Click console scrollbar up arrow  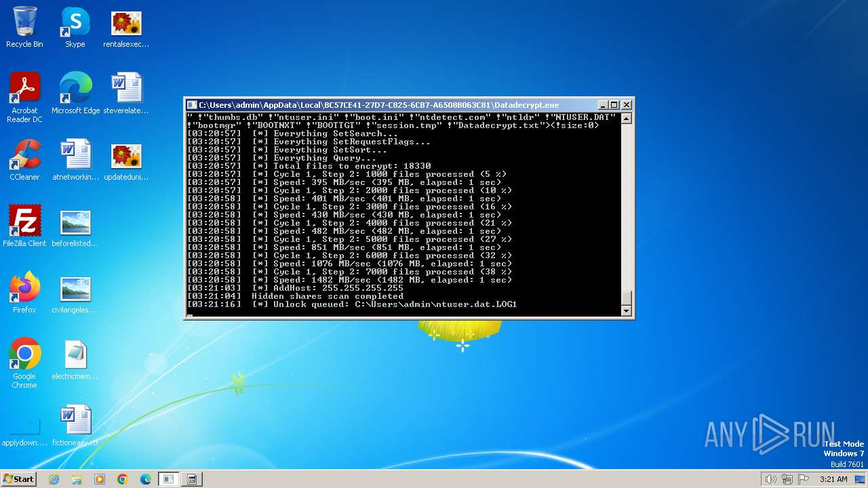point(627,119)
